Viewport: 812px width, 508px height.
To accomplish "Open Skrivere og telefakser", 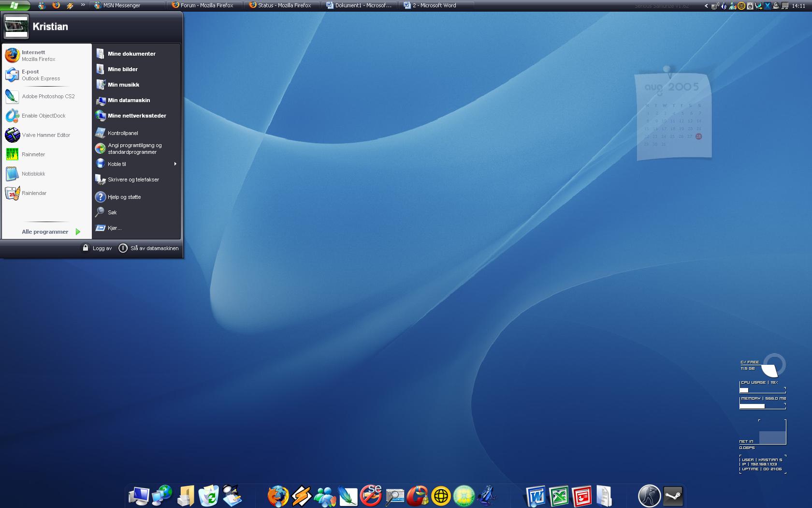I will pos(137,179).
